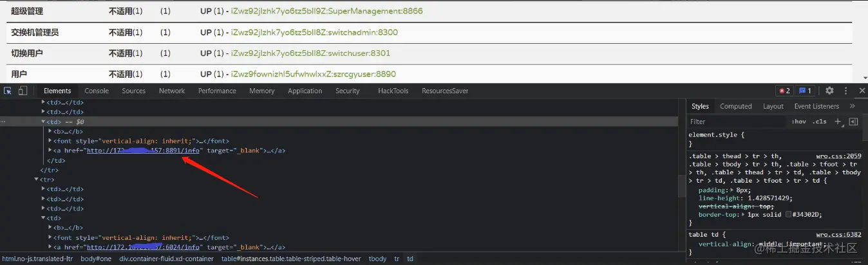Expand font node under selected td
The image size is (868, 265).
click(51, 141)
